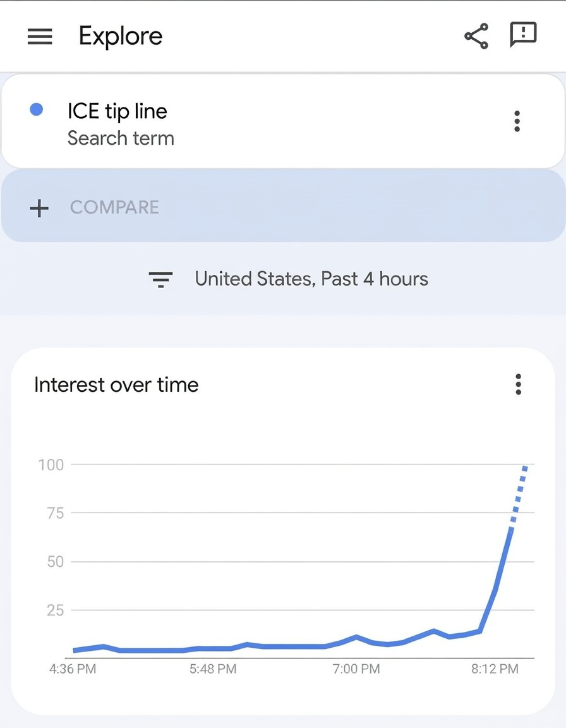This screenshot has height=728, width=566.
Task: Click the dotted projected segment of trend line
Action: tap(518, 496)
